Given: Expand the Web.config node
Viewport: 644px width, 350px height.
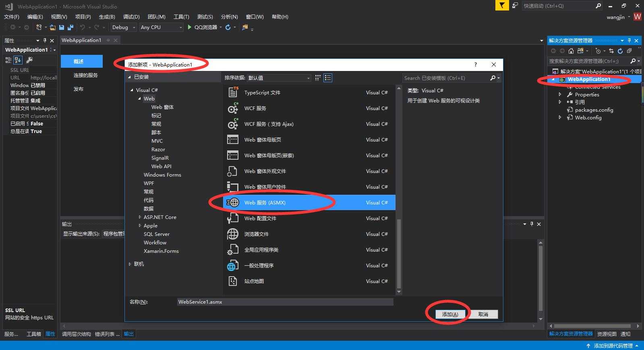Looking at the screenshot, I should 560,117.
